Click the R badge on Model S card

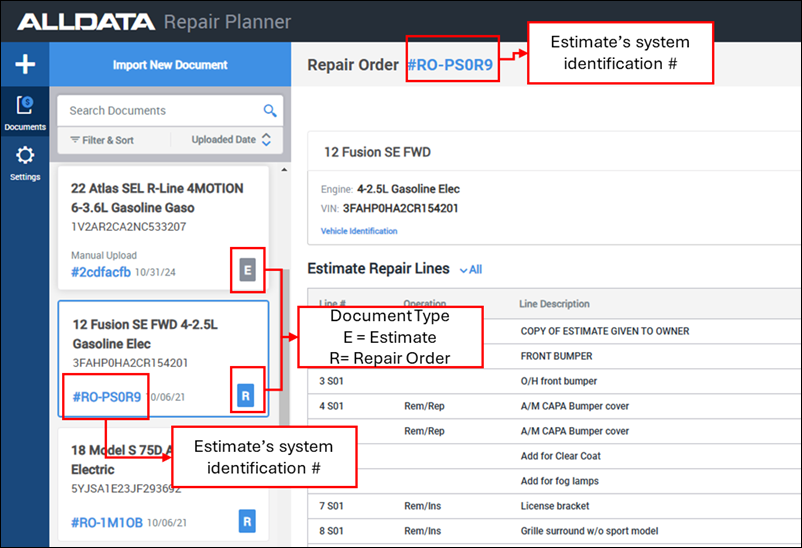247,521
